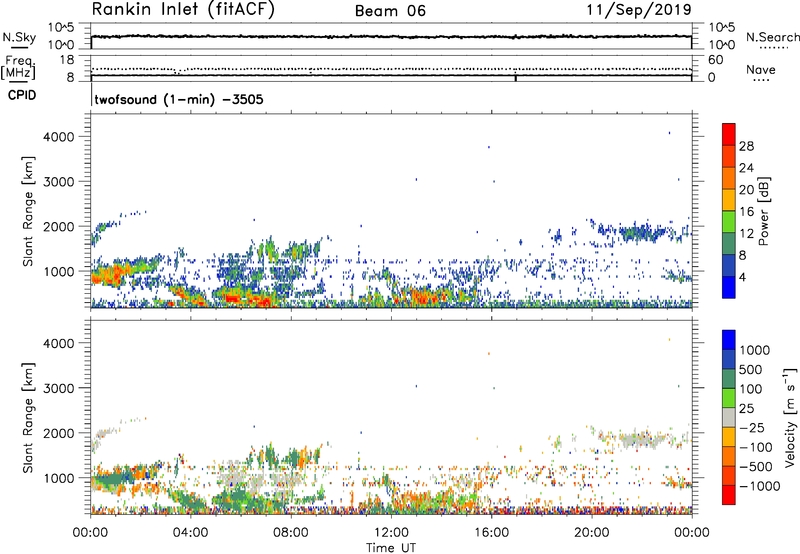Image resolution: width=800 pixels, height=554 pixels.
Task: Click the '04:00' time tick label
Action: click(x=190, y=533)
